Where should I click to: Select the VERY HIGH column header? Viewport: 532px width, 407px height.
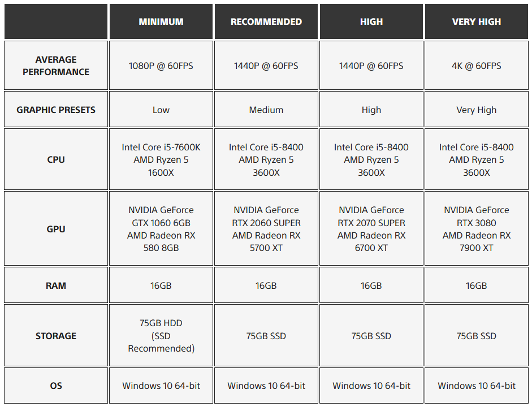click(477, 21)
